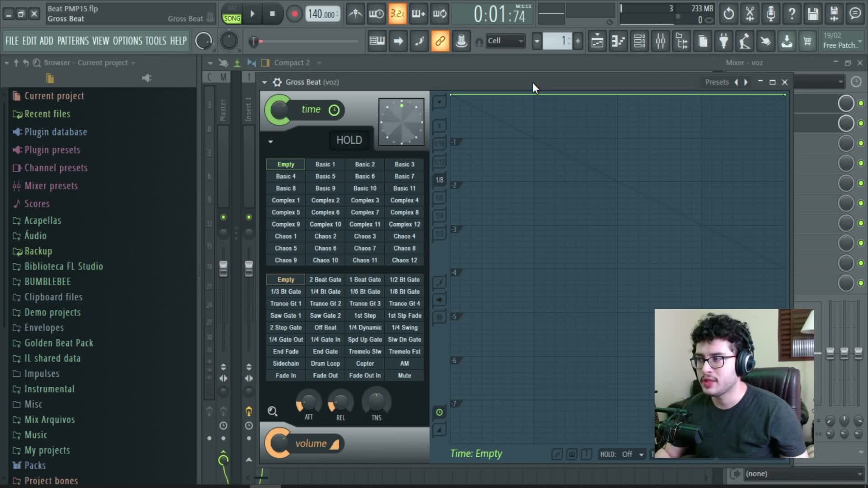Expand the Gross Beat plugin menu arrow

264,82
